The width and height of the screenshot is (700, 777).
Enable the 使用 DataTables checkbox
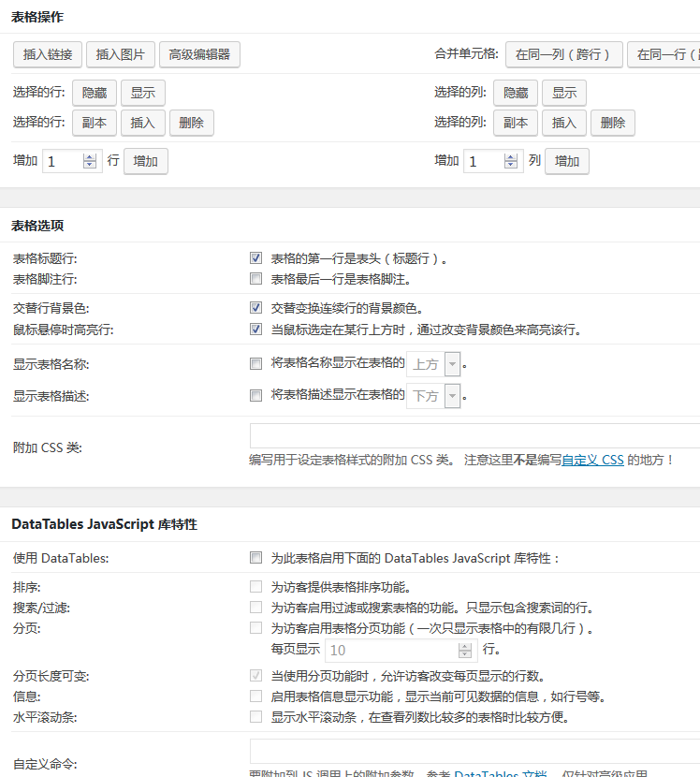coord(255,558)
